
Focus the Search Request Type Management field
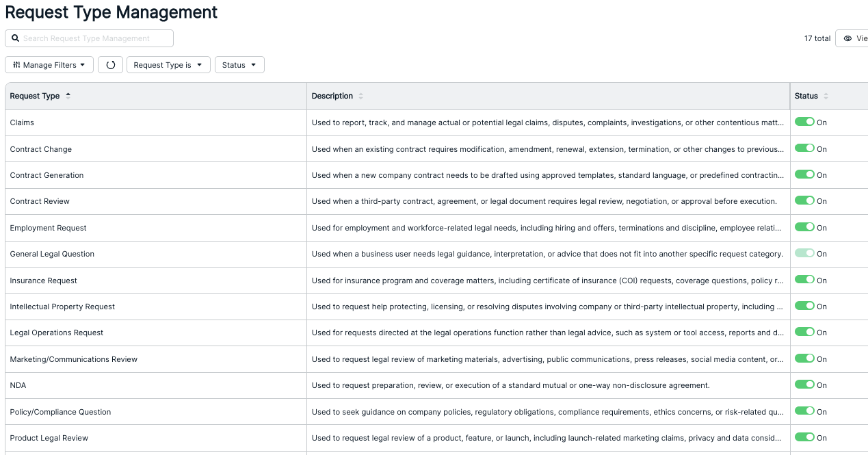[89, 38]
